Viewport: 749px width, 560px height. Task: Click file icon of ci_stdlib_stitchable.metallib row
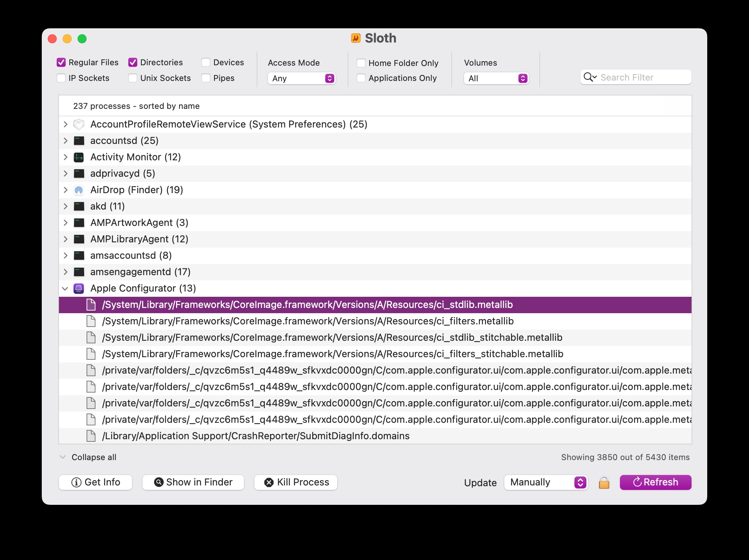point(91,337)
